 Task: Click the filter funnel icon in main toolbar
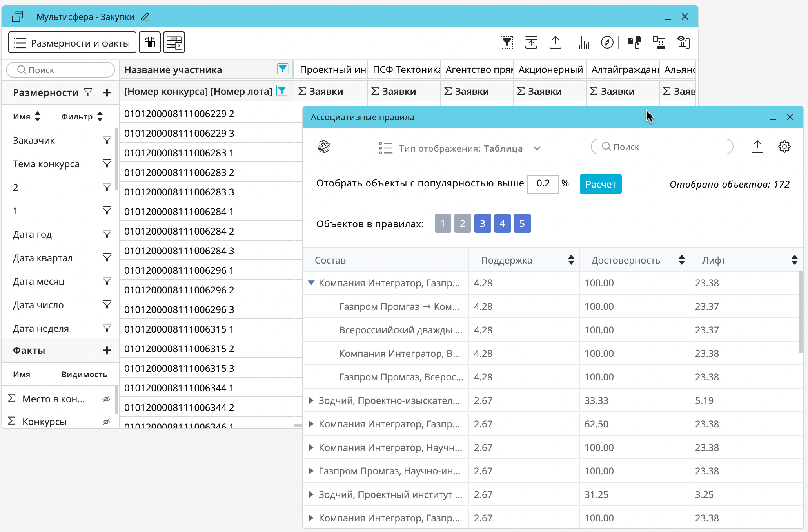pos(507,42)
